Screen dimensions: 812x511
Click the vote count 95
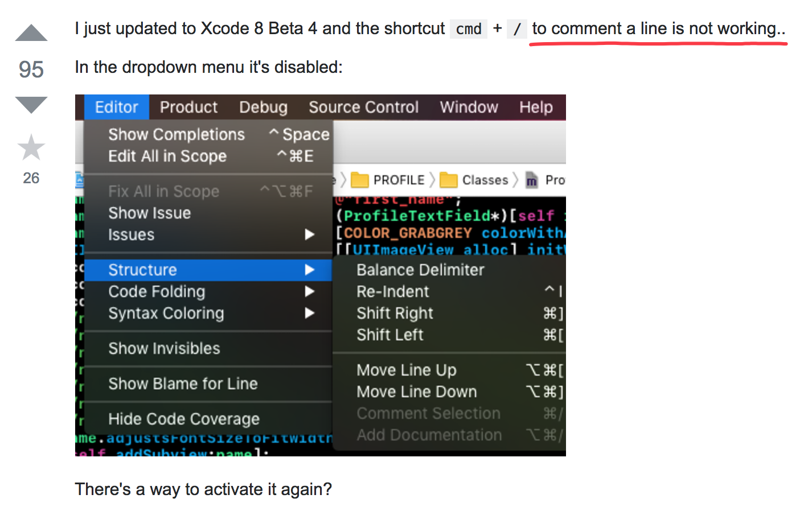[31, 69]
